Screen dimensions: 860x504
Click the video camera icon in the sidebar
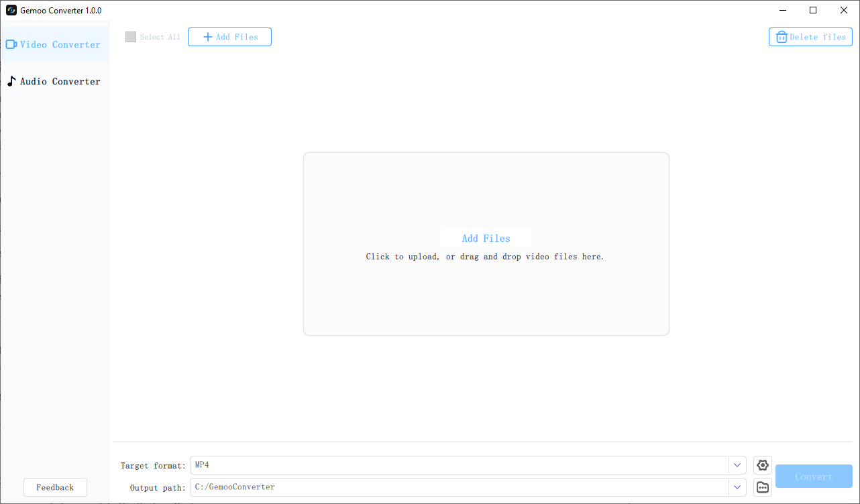[11, 44]
